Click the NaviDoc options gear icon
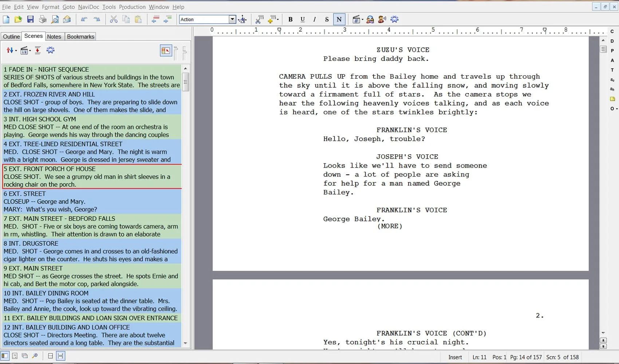The height and width of the screenshot is (364, 619). click(50, 50)
